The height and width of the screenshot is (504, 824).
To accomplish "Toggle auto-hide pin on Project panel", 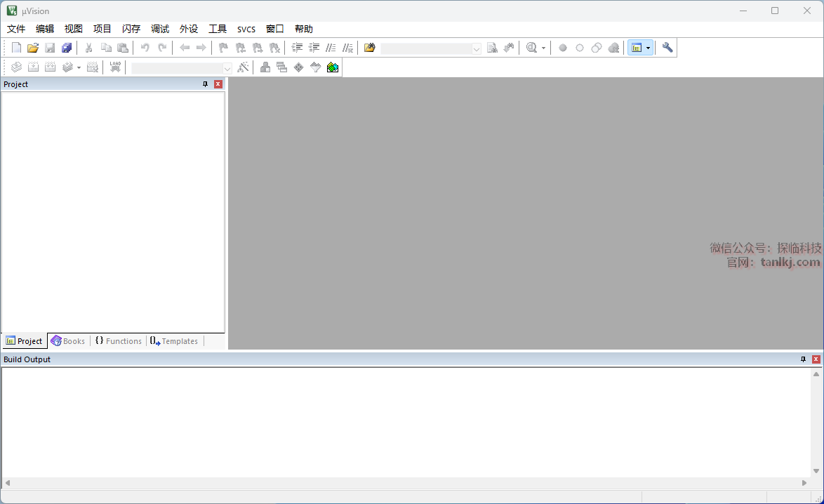I will (x=205, y=84).
